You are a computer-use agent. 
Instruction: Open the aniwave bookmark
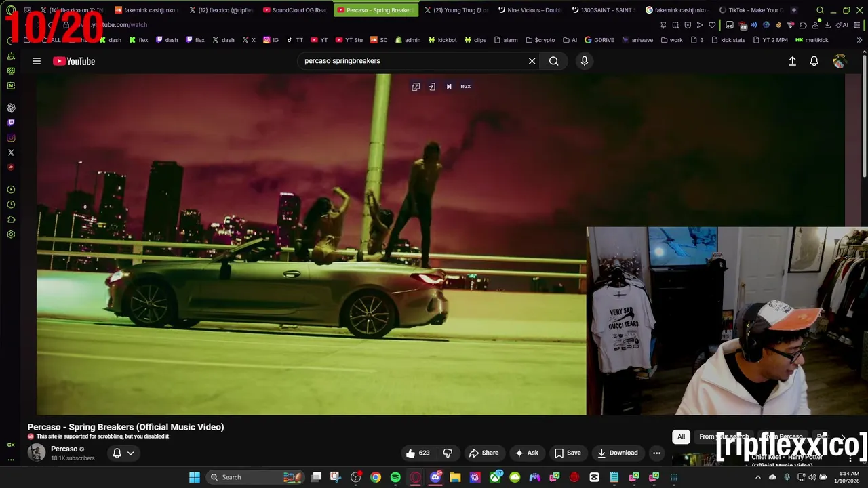(x=637, y=40)
